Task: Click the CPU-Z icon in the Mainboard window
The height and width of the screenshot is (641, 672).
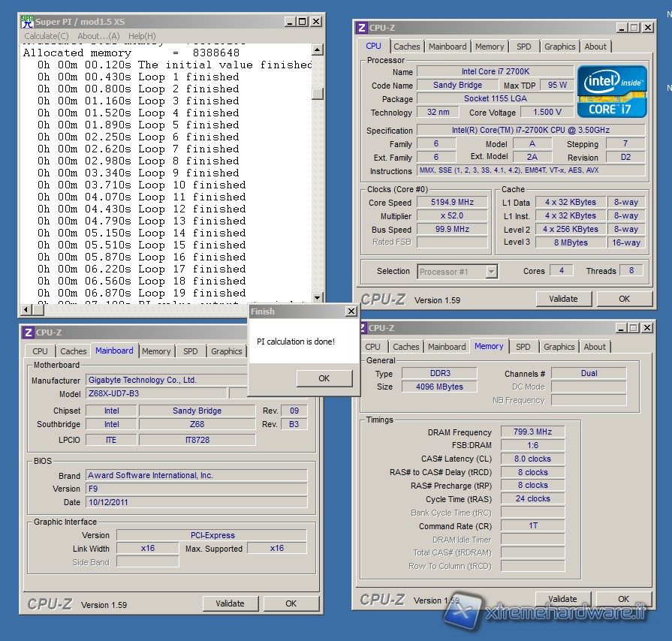Action: tap(27, 333)
